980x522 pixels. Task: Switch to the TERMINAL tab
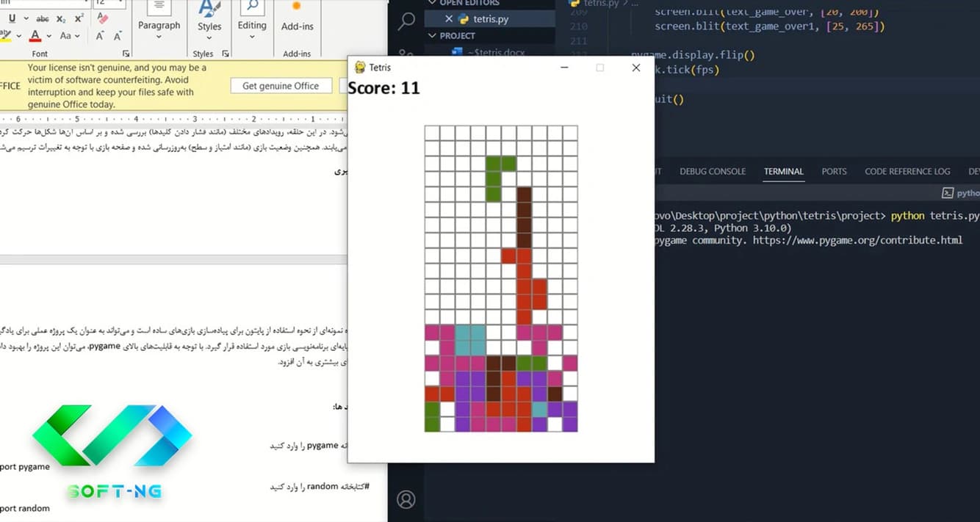click(x=784, y=171)
